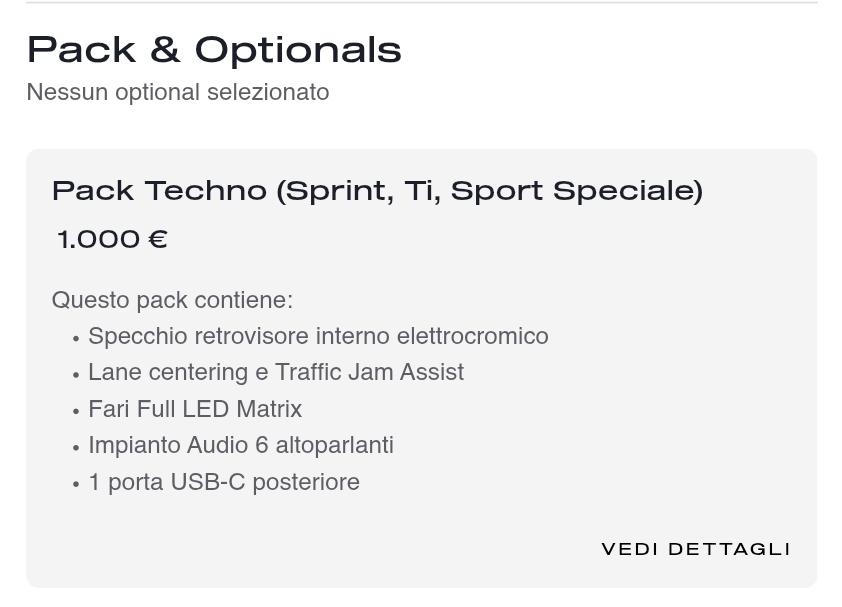Click the bullet before Impianto Audio

point(76,448)
